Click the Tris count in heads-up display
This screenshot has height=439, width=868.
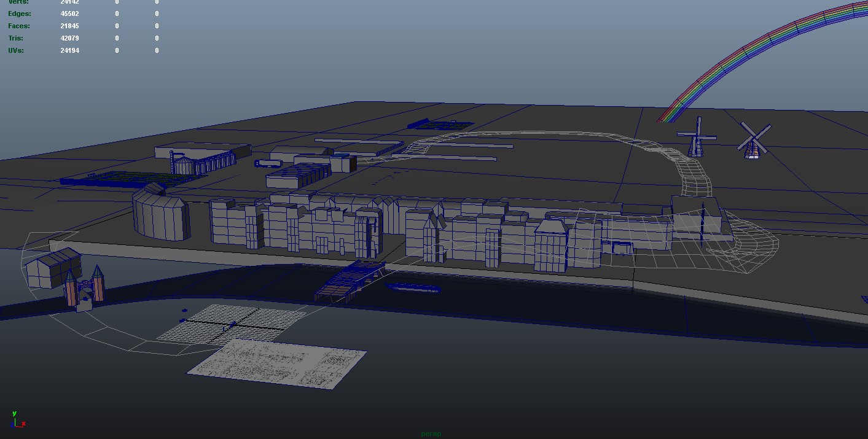69,38
